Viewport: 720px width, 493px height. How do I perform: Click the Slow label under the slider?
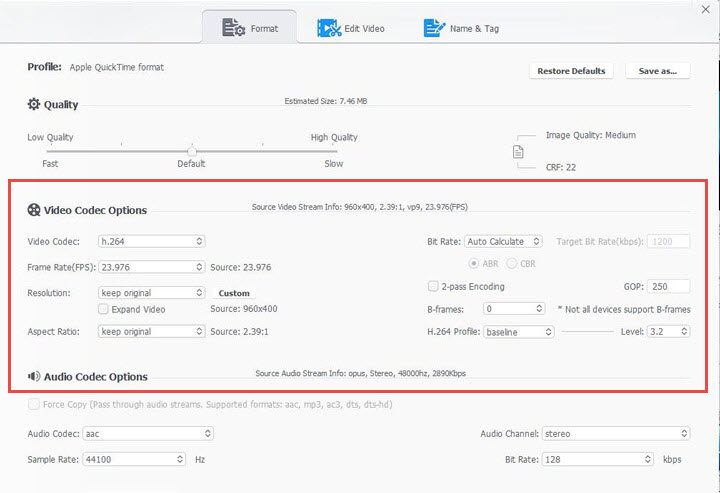point(334,163)
